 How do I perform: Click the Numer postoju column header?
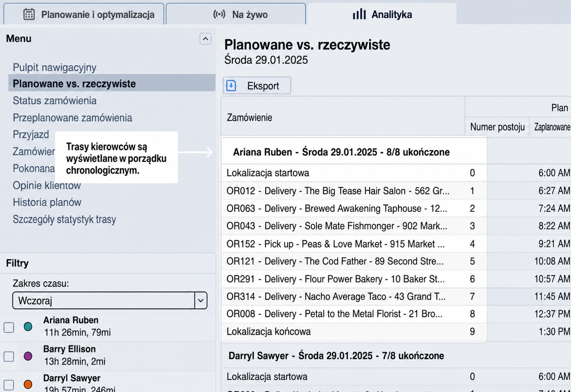pyautogui.click(x=497, y=127)
